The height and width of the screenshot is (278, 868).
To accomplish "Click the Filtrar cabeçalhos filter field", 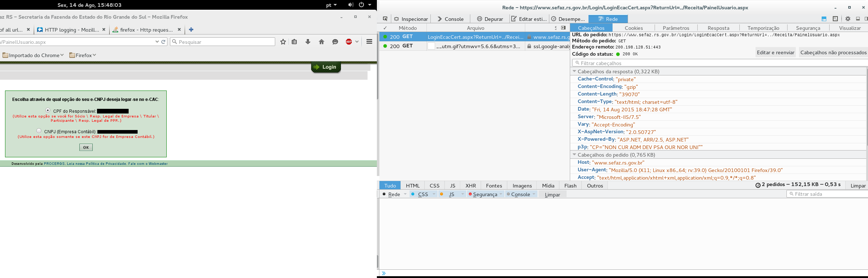I will point(720,63).
